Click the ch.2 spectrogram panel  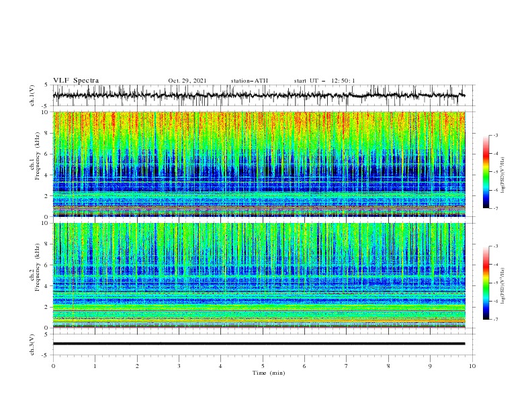point(259,275)
